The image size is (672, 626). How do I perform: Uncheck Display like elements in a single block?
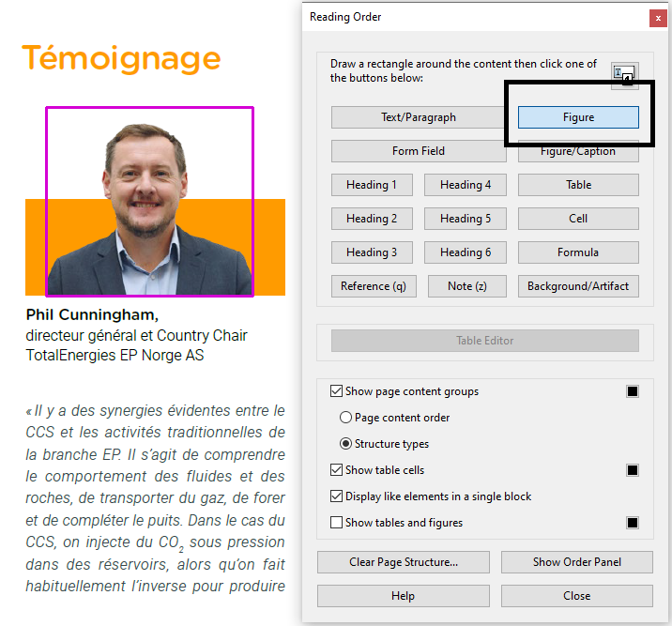(337, 496)
